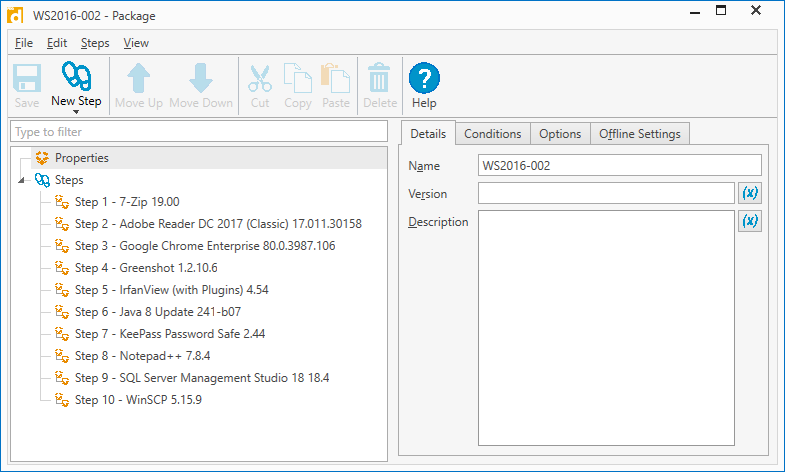
Task: Select Step 9 - SQL Server Management Studio
Action: point(202,378)
